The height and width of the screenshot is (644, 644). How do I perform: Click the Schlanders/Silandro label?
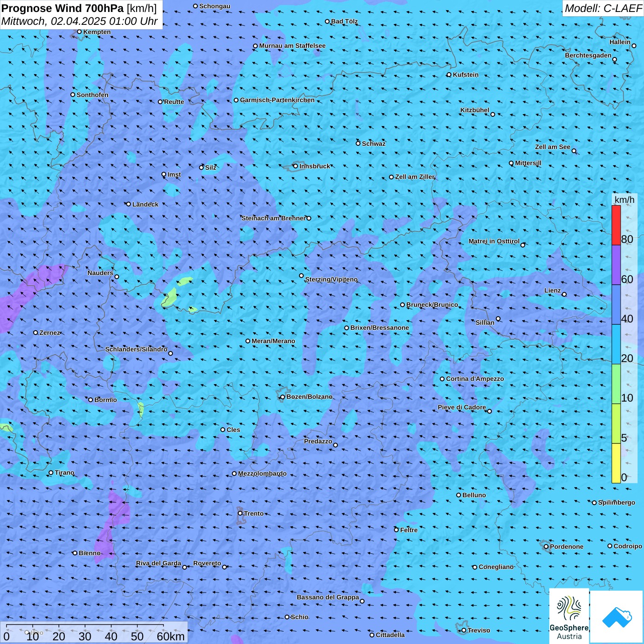tap(136, 349)
